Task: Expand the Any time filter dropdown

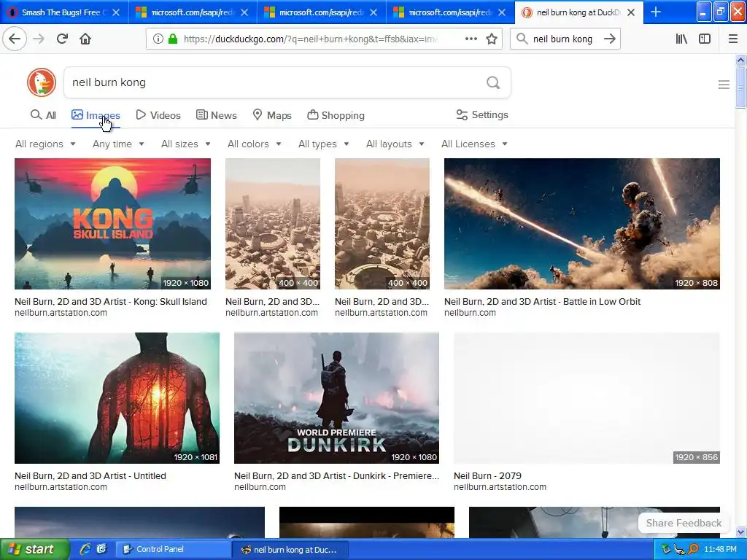Action: [x=118, y=144]
